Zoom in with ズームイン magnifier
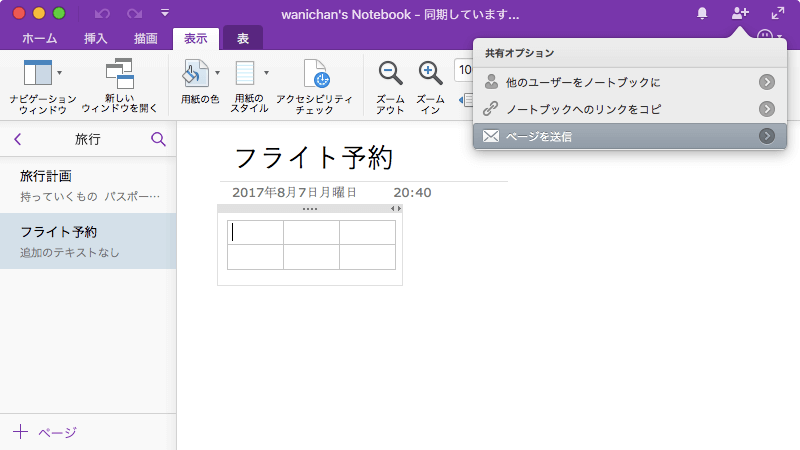The height and width of the screenshot is (450, 800). pyautogui.click(x=430, y=73)
